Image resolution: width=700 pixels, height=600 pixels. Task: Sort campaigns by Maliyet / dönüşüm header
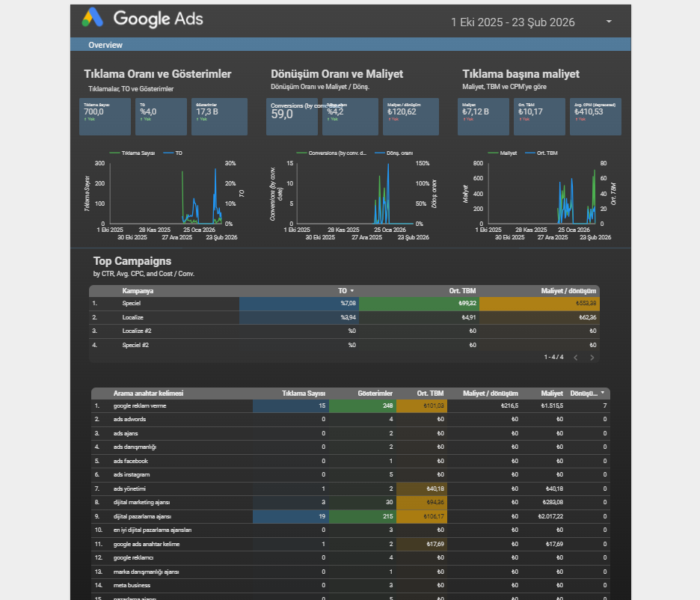coord(568,291)
